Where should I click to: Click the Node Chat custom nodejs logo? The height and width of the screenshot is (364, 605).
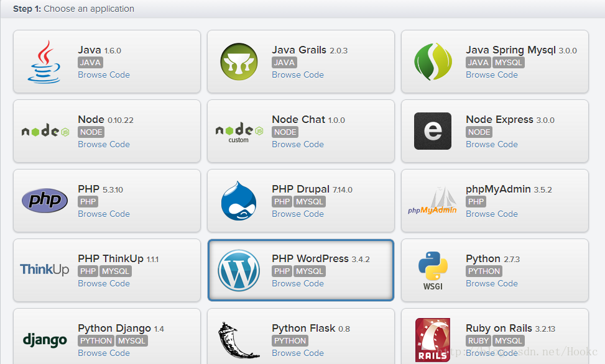click(x=239, y=133)
